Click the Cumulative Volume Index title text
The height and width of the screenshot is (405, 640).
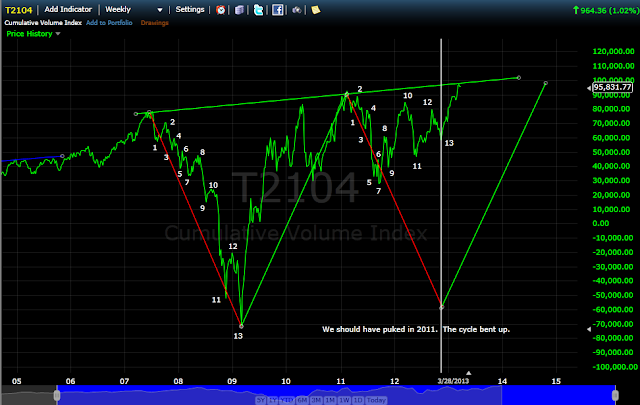[43, 23]
